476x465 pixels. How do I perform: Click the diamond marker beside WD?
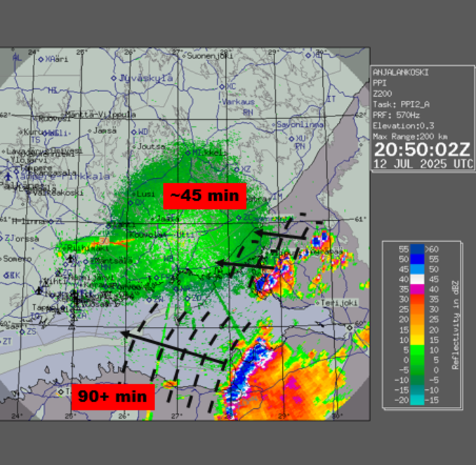[133, 132]
